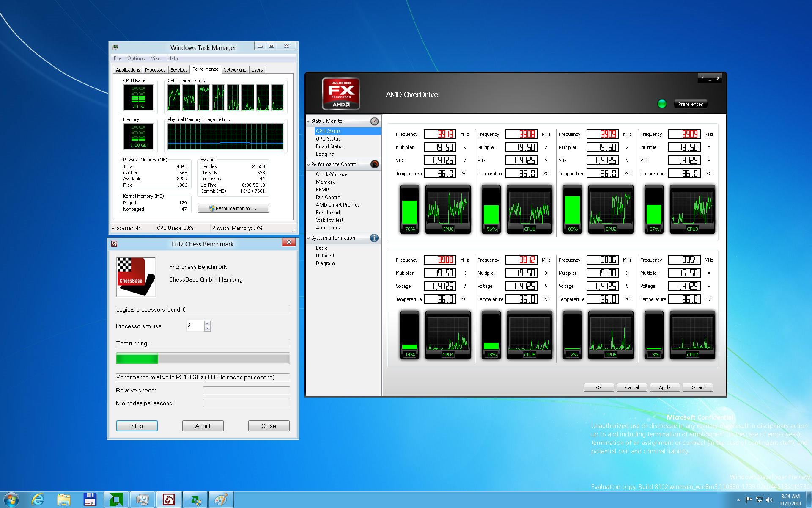Collapse the Performance Control section
The height and width of the screenshot is (508, 812).
pyautogui.click(x=309, y=164)
